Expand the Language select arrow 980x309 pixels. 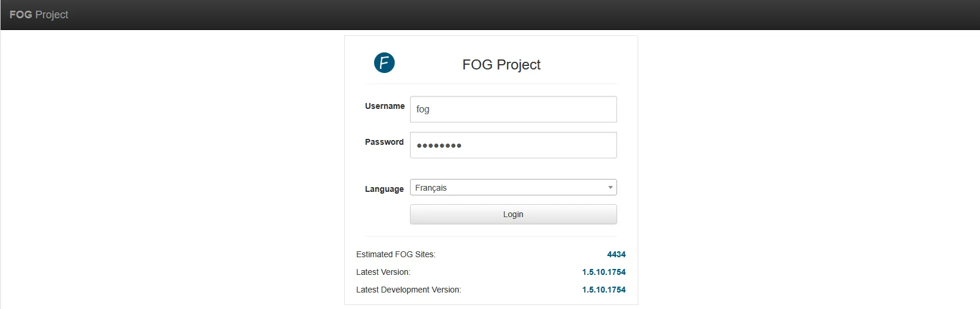610,188
